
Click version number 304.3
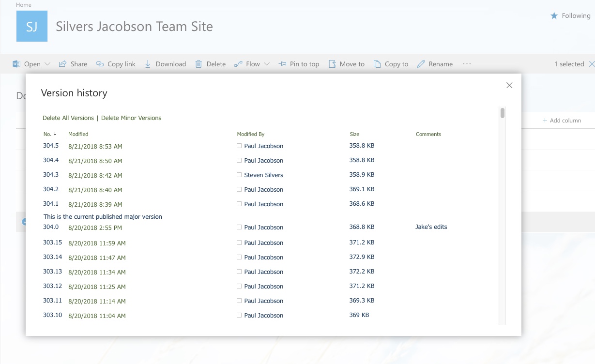coord(51,175)
